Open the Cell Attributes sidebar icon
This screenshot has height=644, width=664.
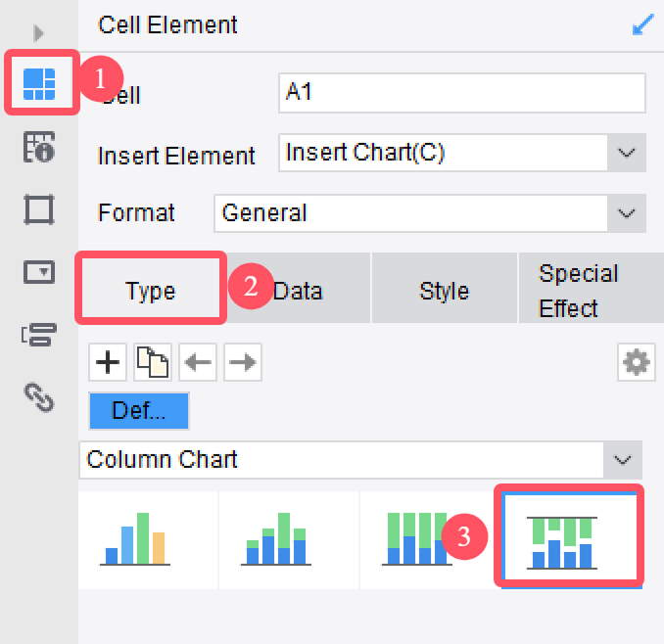coord(39,147)
